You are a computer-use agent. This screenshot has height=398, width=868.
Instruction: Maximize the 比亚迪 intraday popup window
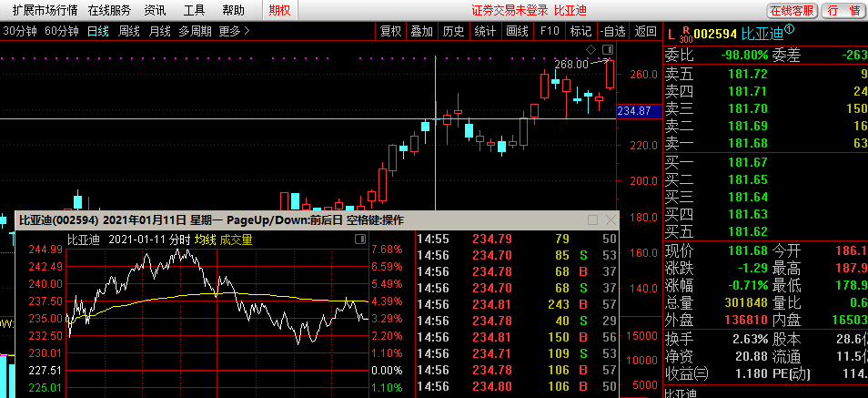592,220
